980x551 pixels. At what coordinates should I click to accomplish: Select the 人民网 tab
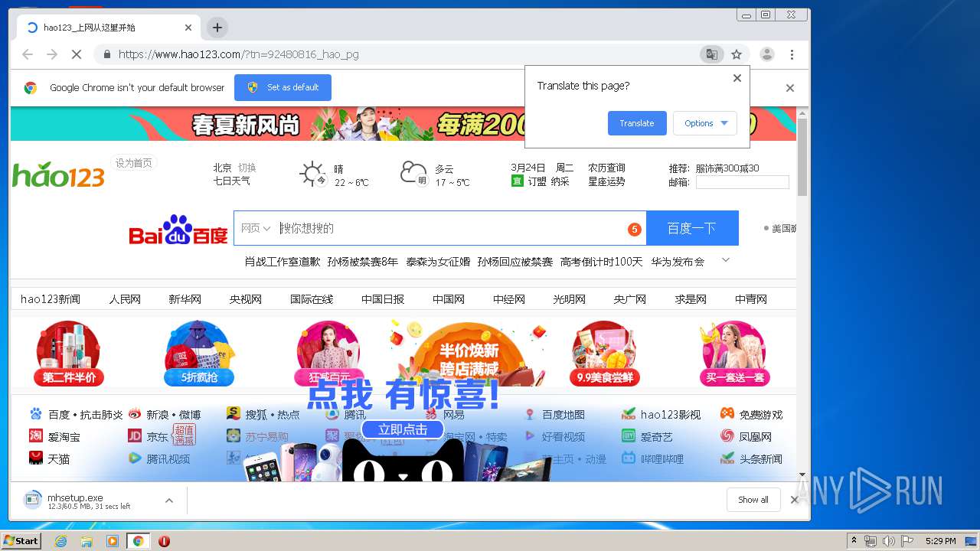click(125, 299)
